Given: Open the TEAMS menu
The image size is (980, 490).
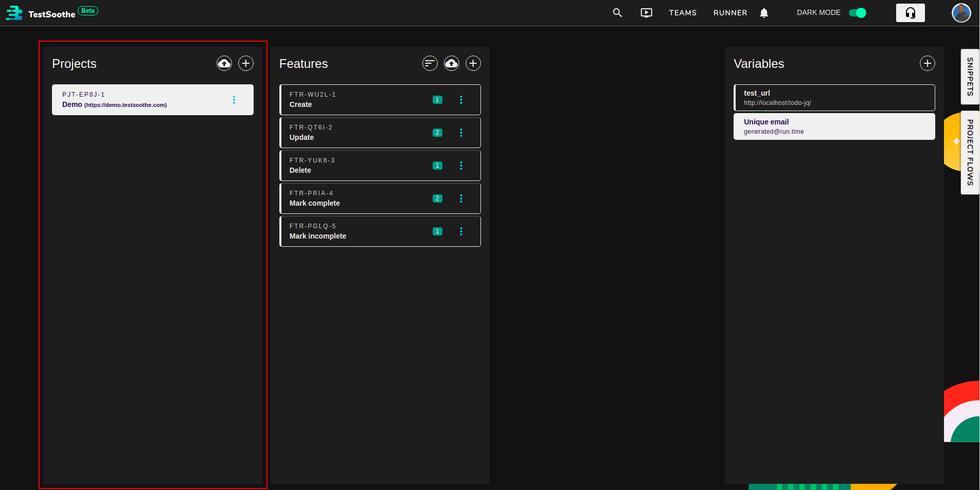Looking at the screenshot, I should 683,13.
